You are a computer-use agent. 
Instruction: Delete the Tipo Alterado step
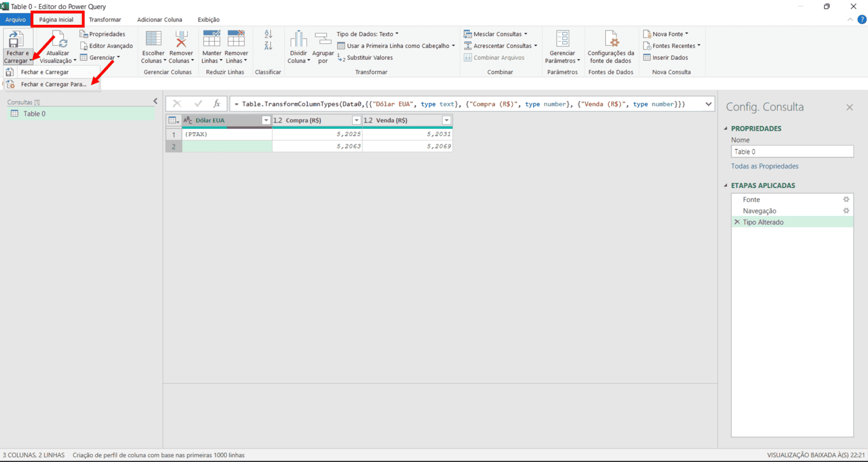(737, 222)
